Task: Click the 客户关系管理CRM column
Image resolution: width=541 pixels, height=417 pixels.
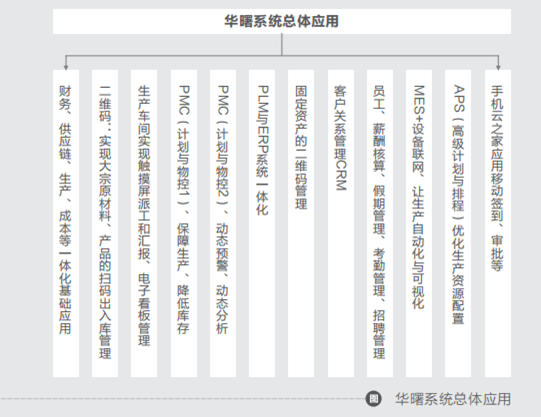Action: tap(341, 224)
